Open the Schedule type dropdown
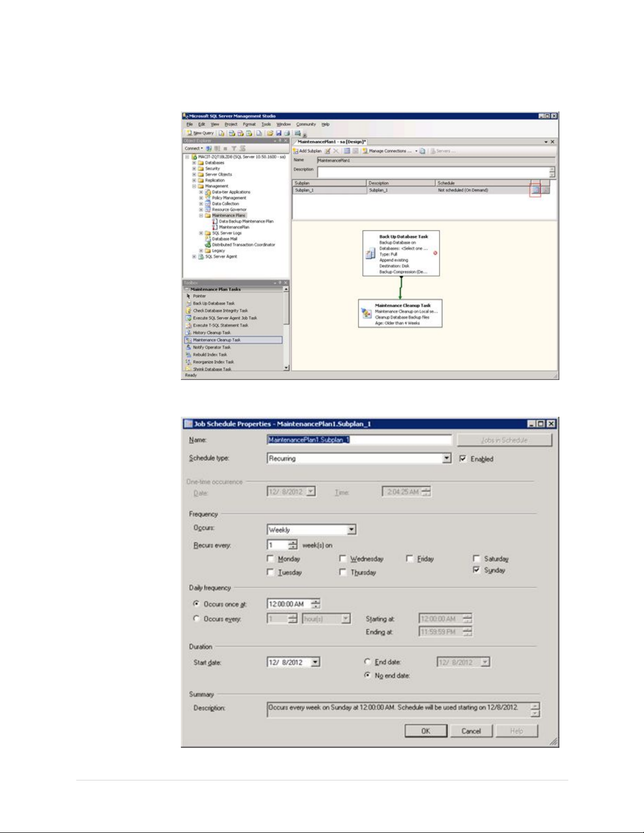Image resolution: width=644 pixels, height=833 pixels. click(x=446, y=458)
